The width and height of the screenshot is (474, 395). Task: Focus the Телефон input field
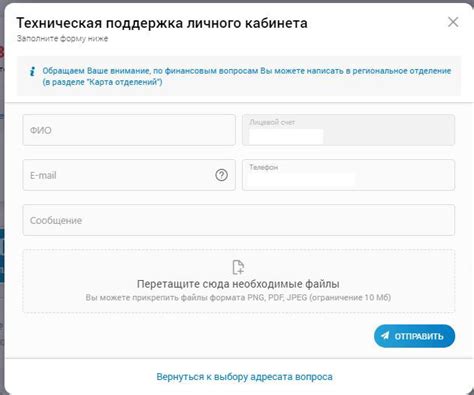348,175
